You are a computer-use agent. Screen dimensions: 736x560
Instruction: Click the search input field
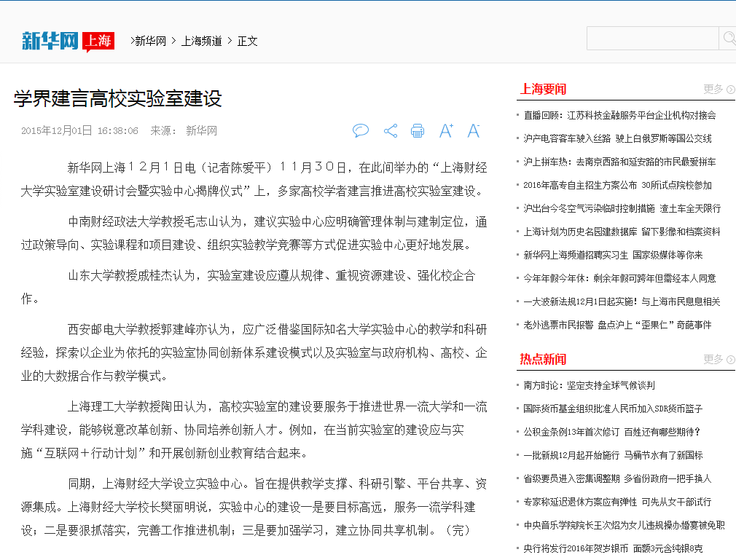tap(653, 39)
